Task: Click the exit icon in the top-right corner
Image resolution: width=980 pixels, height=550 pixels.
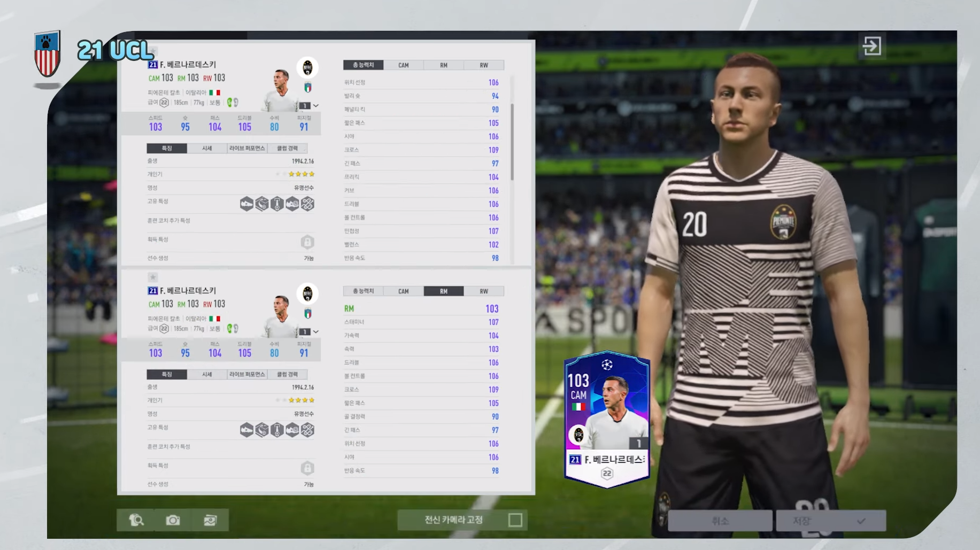Action: [x=871, y=46]
